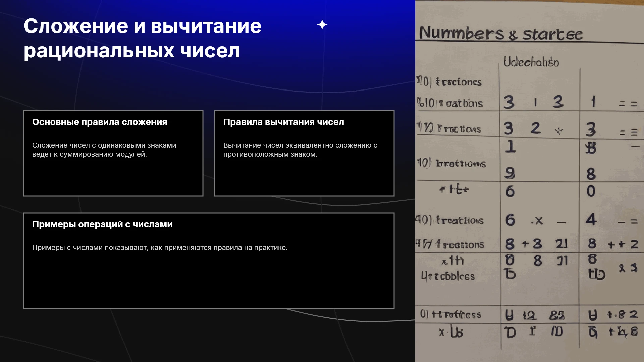Click the sentence 'Примеры с числами показывают'
Screen dimensions: 644x362
(160, 248)
